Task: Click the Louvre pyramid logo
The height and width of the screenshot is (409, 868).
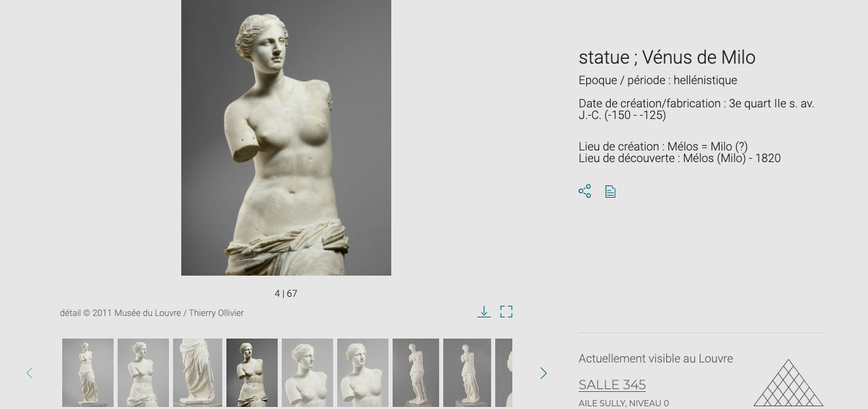Action: [x=789, y=383]
